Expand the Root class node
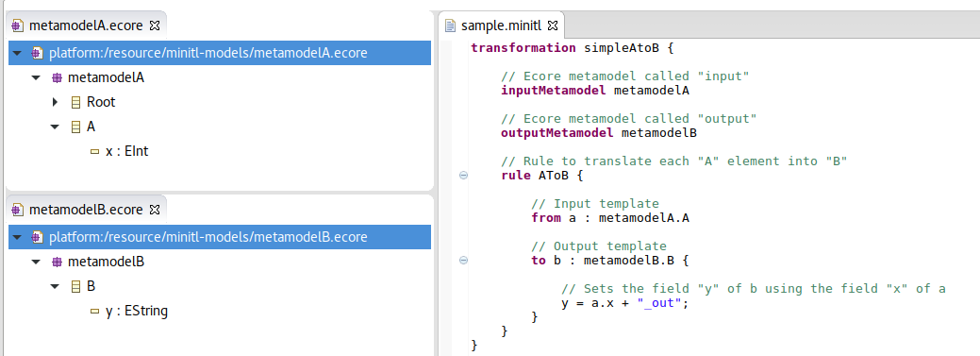The image size is (980, 356). (x=55, y=102)
